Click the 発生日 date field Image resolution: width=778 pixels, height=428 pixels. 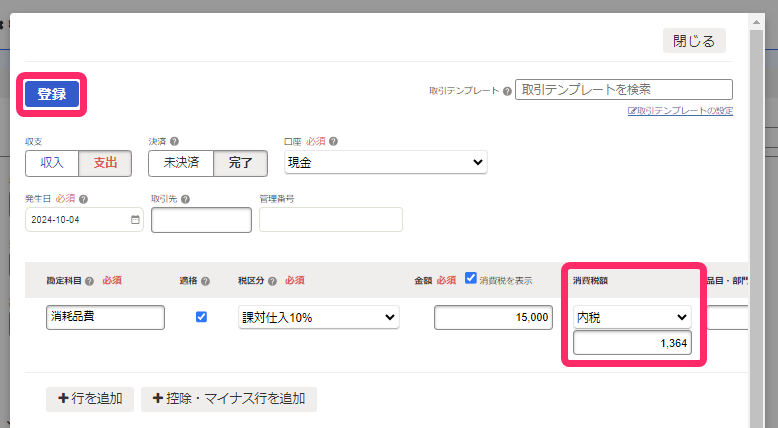click(84, 220)
